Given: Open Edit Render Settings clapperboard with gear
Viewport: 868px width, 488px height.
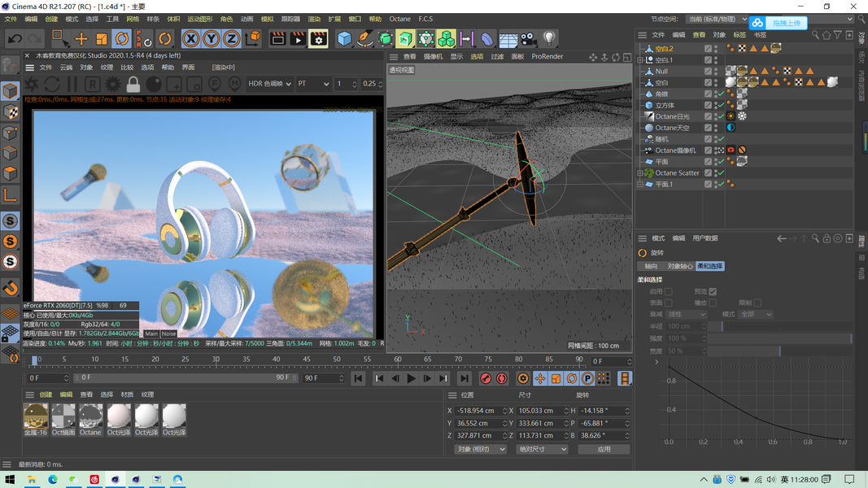Looking at the screenshot, I should coord(318,39).
